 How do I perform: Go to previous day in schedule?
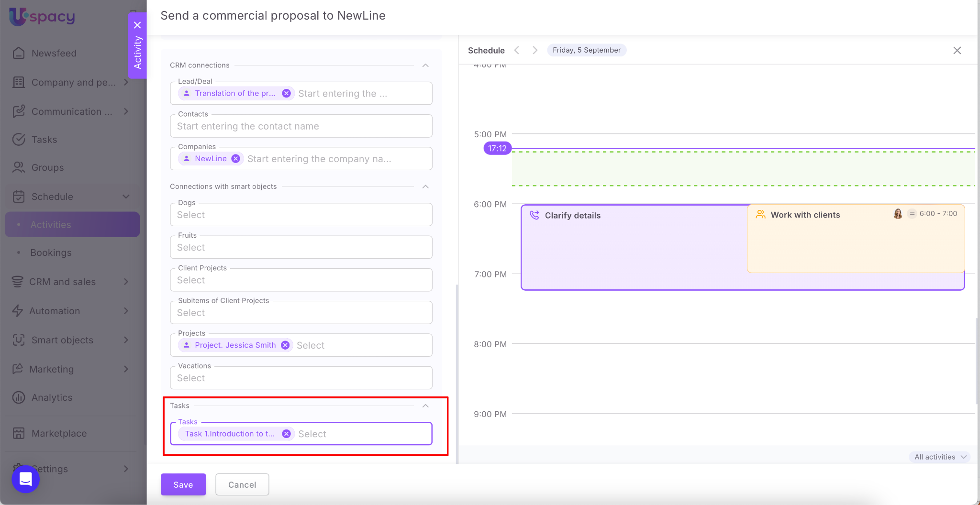coord(517,50)
